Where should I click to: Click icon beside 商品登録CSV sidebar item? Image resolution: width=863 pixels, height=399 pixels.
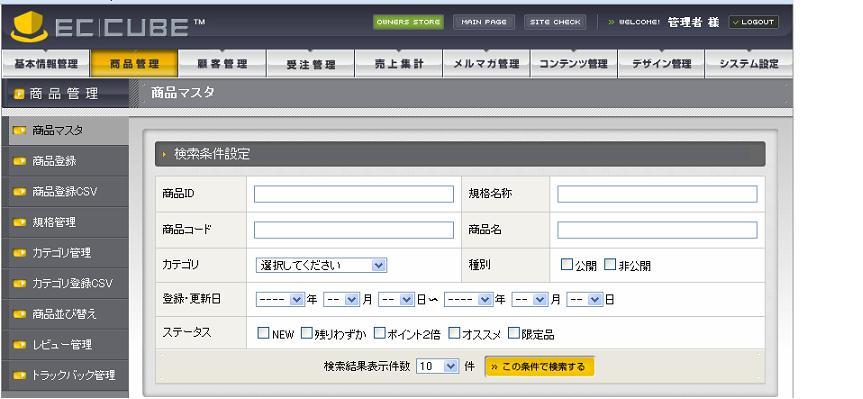click(x=19, y=192)
